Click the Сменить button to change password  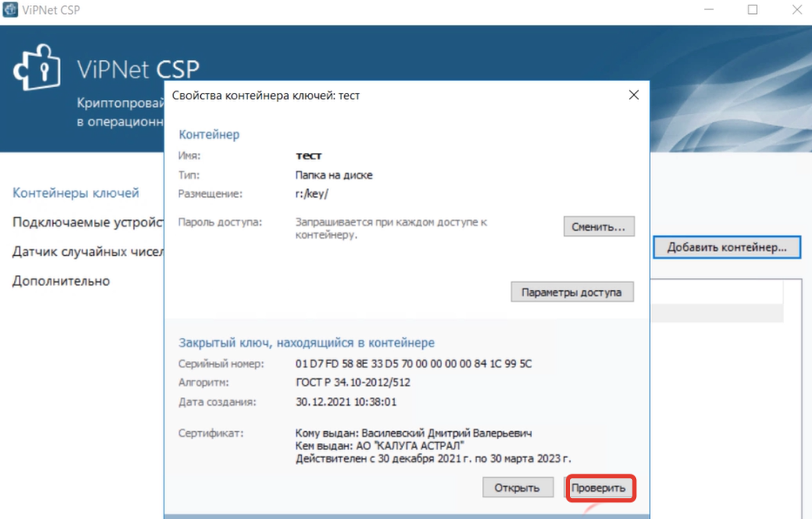click(597, 227)
